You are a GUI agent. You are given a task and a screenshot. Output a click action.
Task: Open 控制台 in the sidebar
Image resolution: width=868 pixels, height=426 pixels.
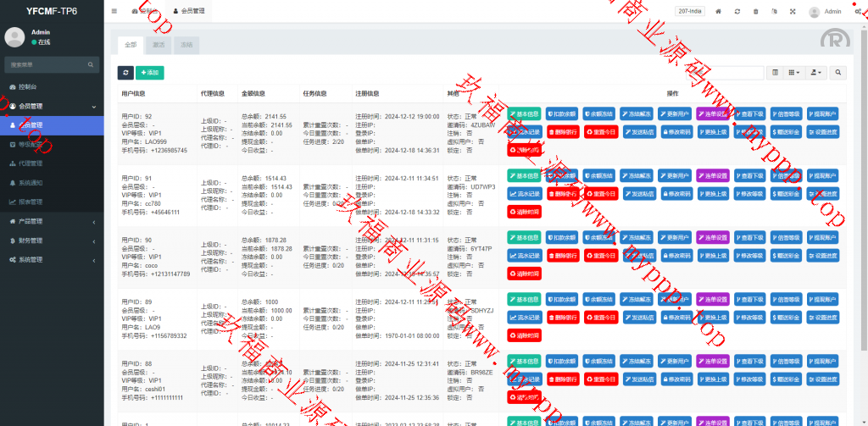(x=27, y=87)
